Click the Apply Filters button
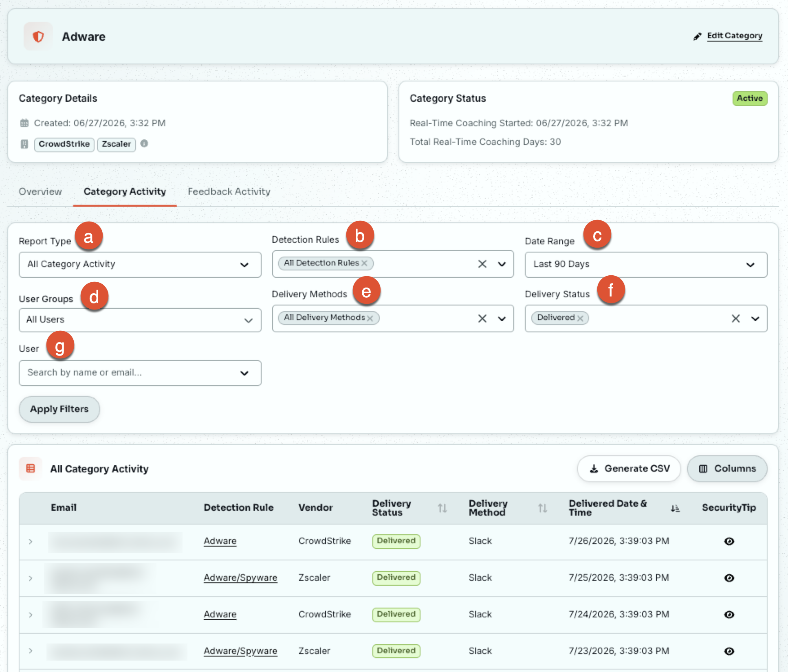The image size is (788, 672). pyautogui.click(x=59, y=409)
